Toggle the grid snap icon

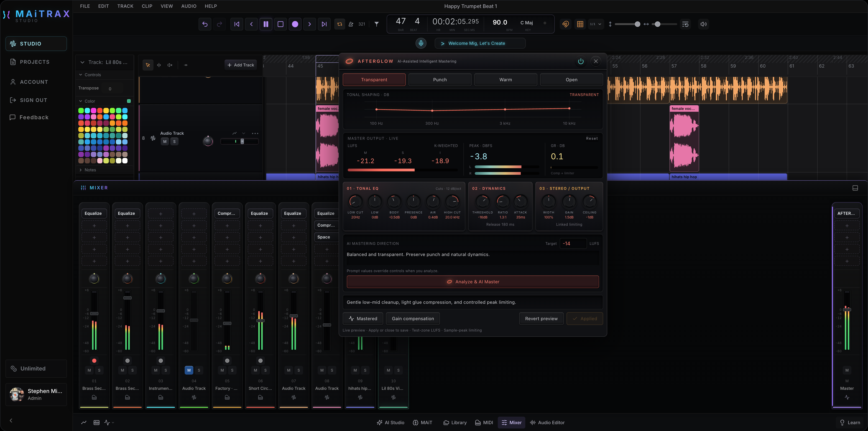[x=580, y=24]
